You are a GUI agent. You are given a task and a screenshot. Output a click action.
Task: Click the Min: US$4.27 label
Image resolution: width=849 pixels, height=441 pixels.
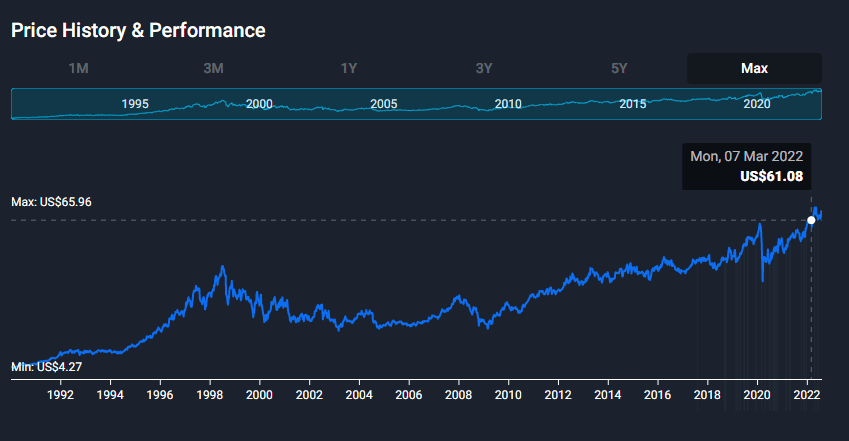[x=47, y=367]
